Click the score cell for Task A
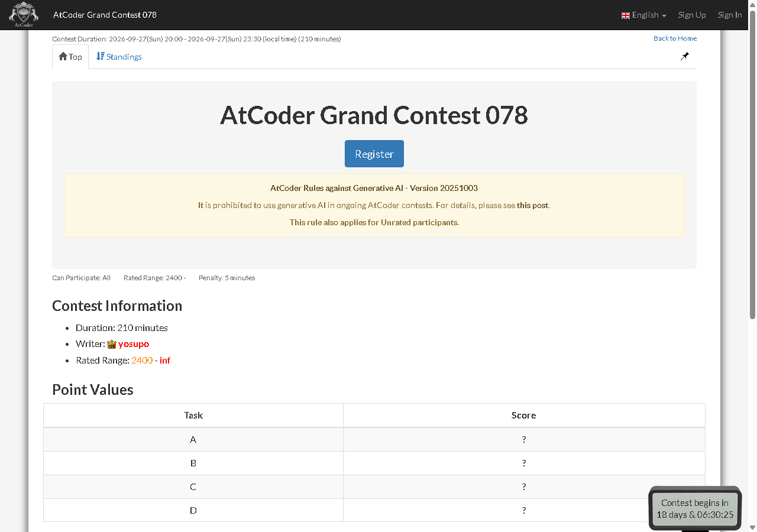The width and height of the screenshot is (757, 532). 524,440
